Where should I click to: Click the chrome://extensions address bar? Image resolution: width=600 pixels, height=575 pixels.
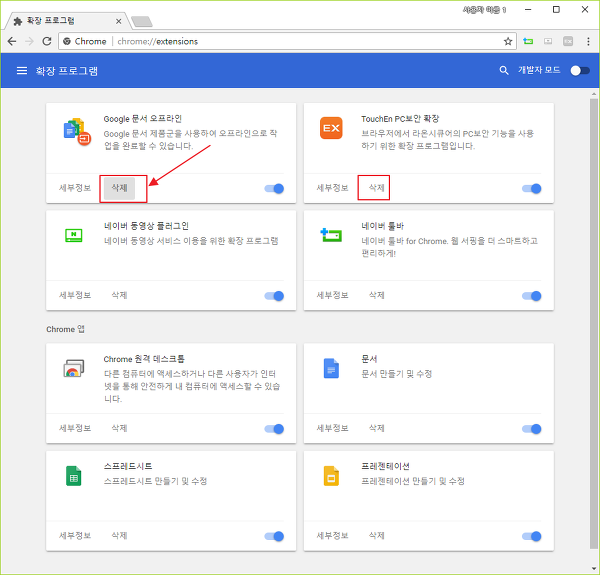[287, 41]
